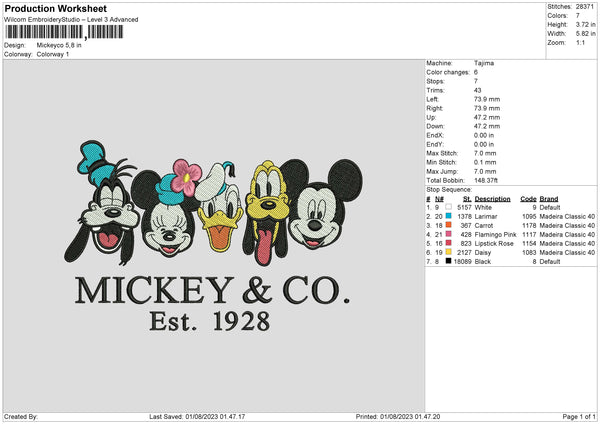Click 'Last Saved: 01/08/2023 01.47.17' in the footer

tap(197, 416)
